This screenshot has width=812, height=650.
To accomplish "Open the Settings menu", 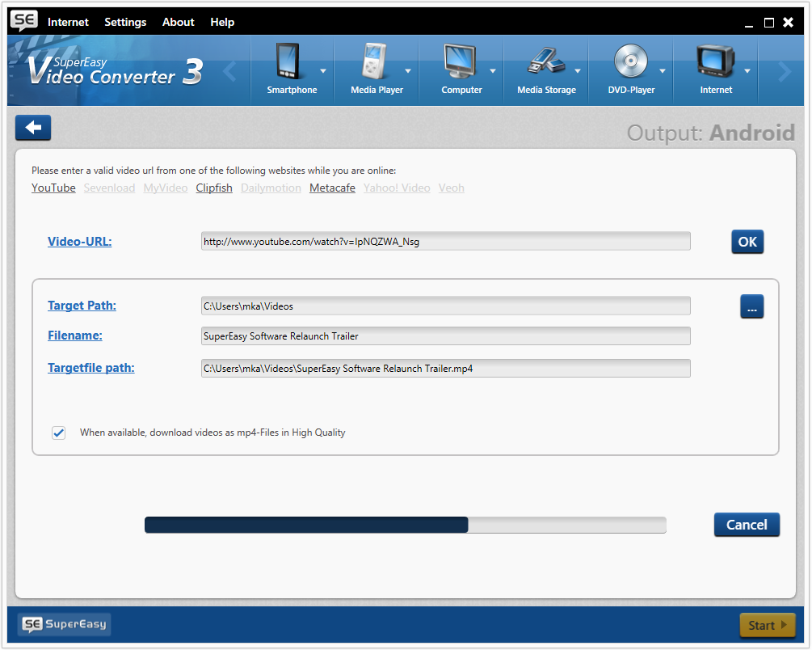I will click(125, 22).
